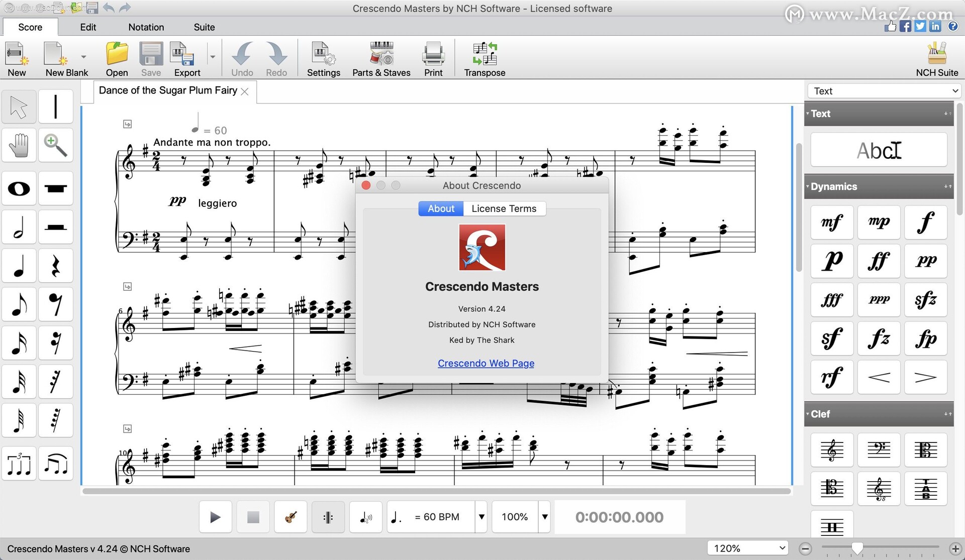Choose the hand pan tool

(19, 145)
